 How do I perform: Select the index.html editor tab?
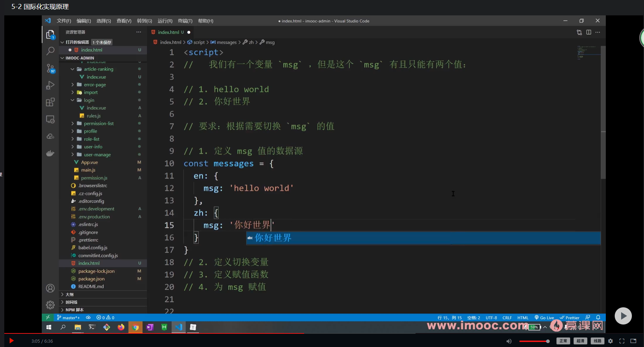click(171, 32)
